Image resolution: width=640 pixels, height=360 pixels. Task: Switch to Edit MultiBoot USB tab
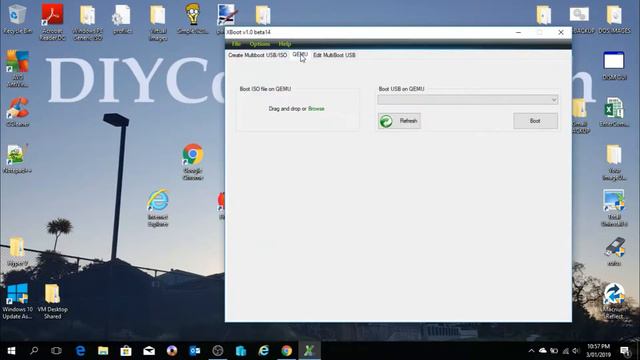coord(334,55)
